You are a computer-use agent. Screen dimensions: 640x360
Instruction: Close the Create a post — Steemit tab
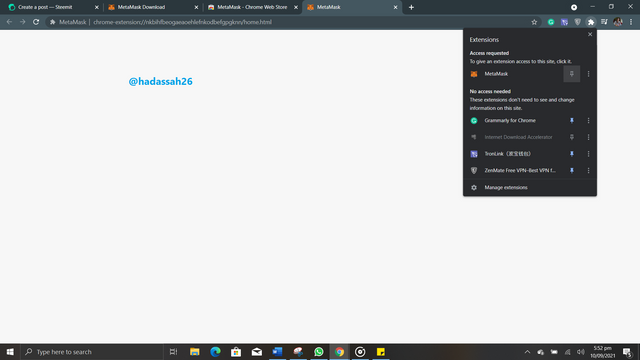tap(97, 7)
